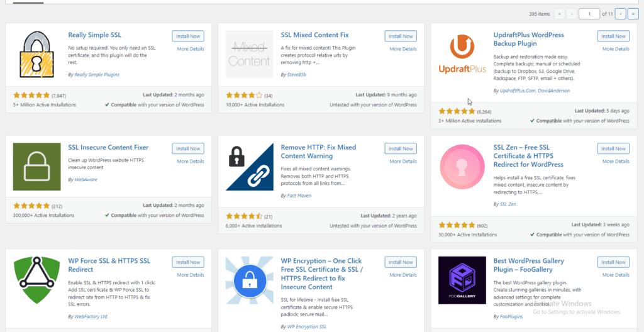Click the Really Simple SSL padlock icon
This screenshot has width=644, height=332.
(36, 55)
